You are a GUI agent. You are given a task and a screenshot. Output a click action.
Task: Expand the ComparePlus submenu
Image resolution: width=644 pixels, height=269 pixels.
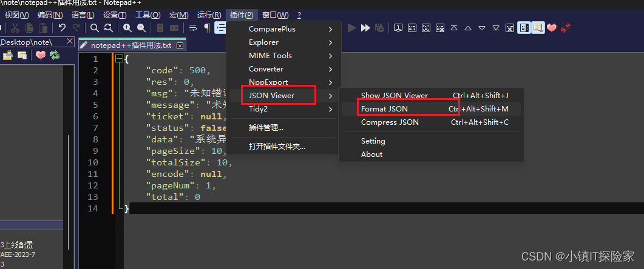pyautogui.click(x=284, y=29)
